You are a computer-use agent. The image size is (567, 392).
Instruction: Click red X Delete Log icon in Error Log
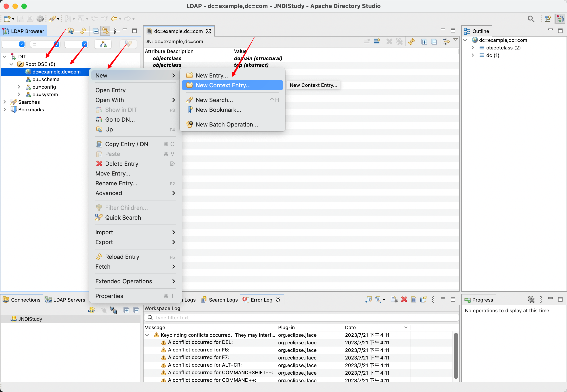(x=404, y=299)
